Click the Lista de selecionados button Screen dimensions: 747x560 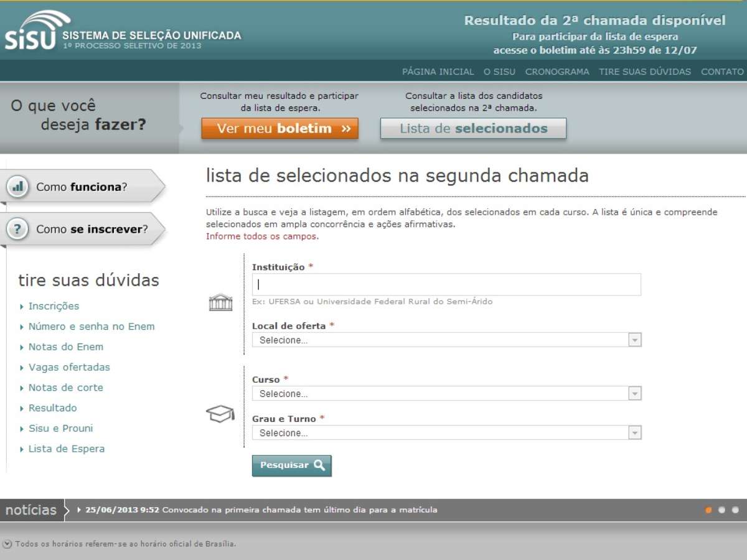tap(473, 129)
